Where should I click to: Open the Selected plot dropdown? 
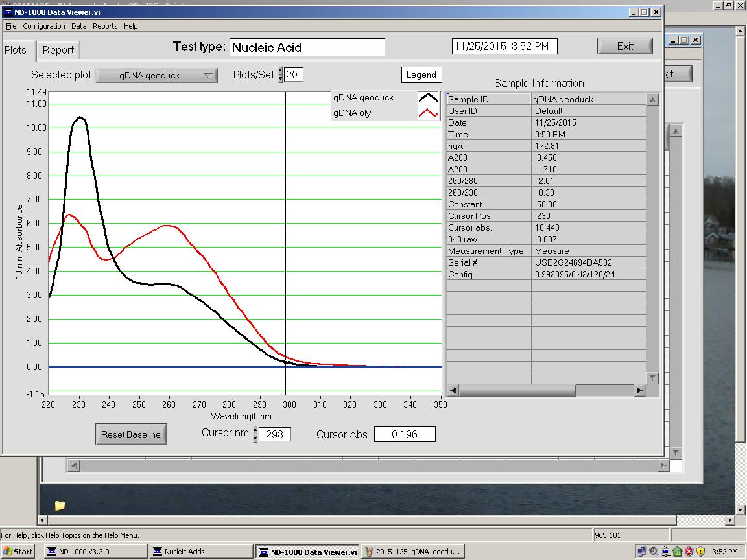158,75
